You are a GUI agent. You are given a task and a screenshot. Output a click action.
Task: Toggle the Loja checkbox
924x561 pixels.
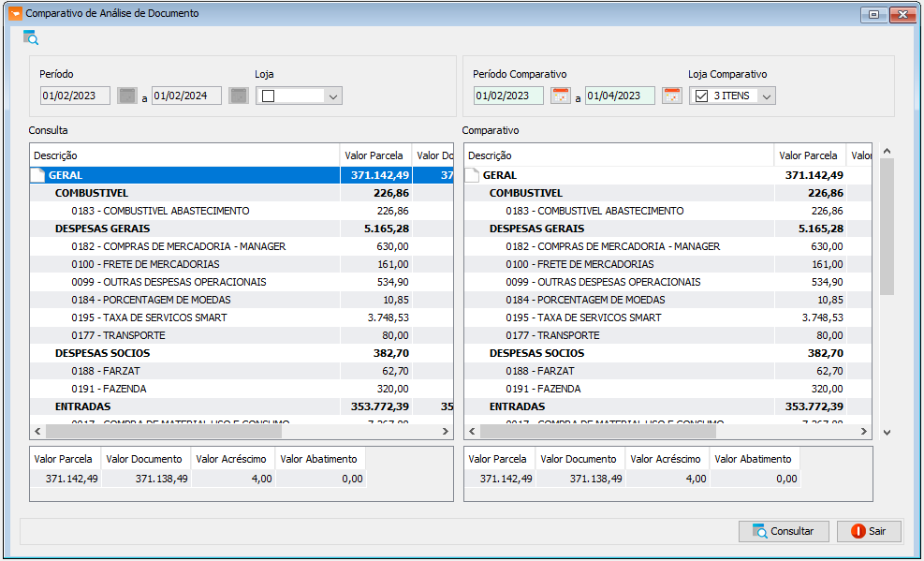(x=268, y=96)
